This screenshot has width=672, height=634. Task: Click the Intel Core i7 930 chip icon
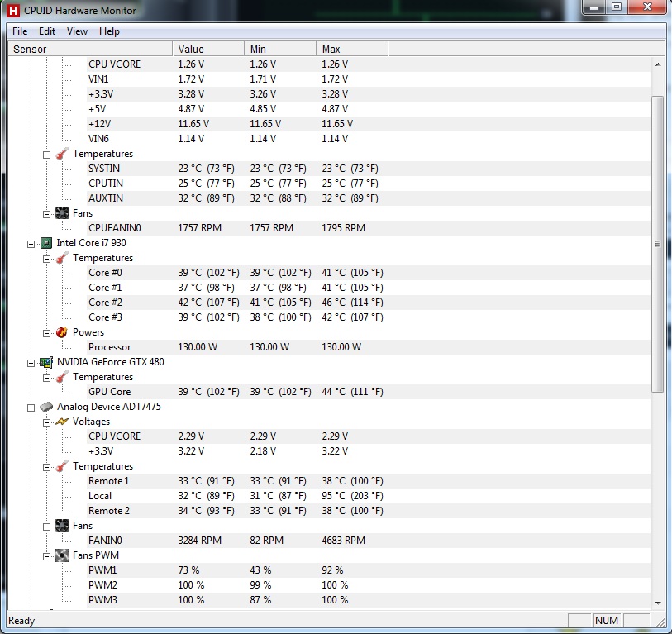(46, 243)
